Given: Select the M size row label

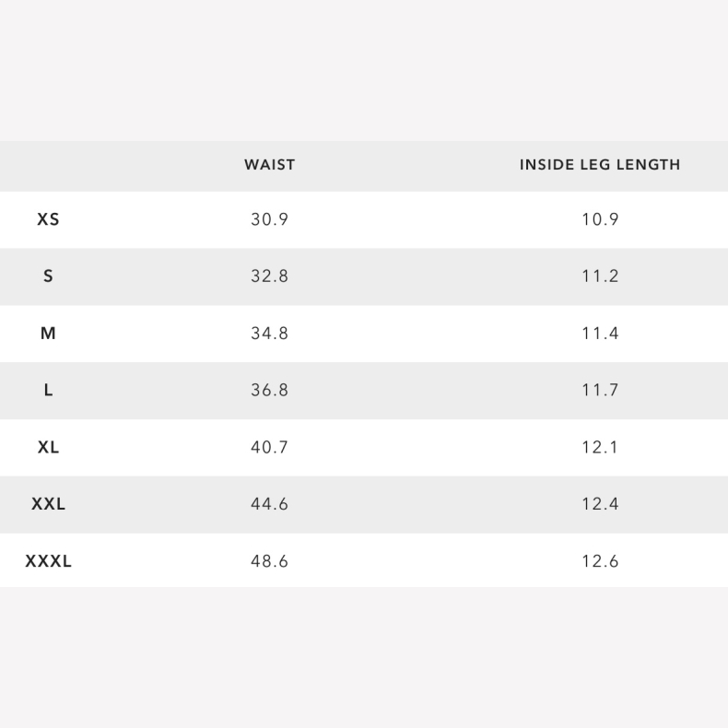Looking at the screenshot, I should coord(48,334).
